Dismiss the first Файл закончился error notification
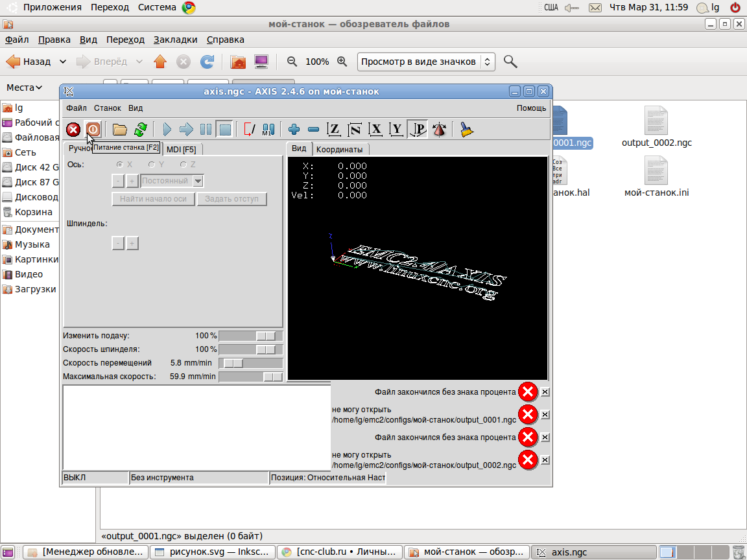The height and width of the screenshot is (560, 747). point(545,391)
